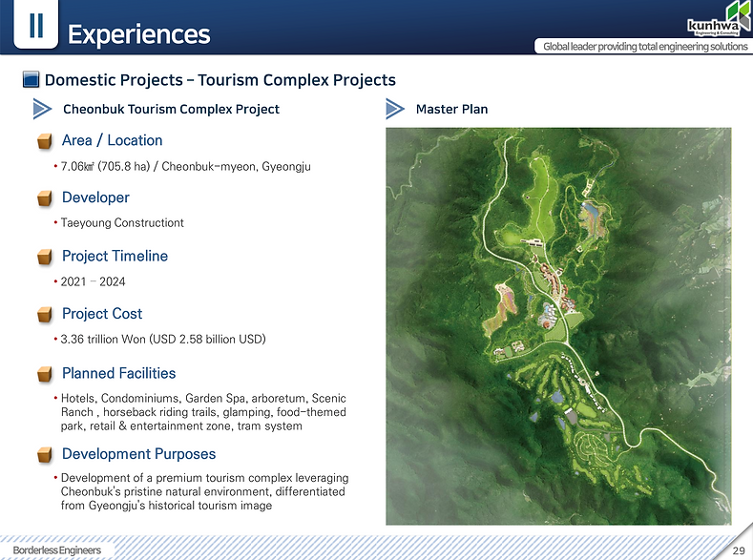Click the cube bullet next to Project Timeline

(x=45, y=257)
